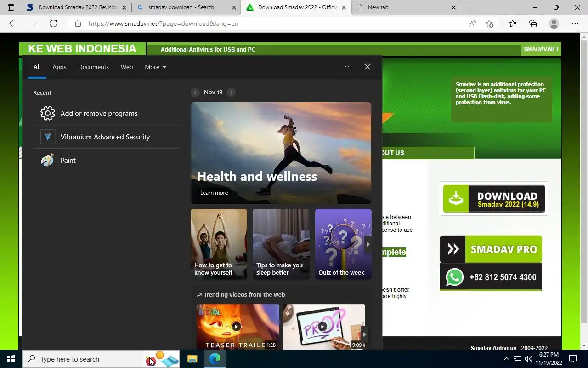Show more trending videos with the arrow
Viewport: 588px width, 368px height.
click(x=364, y=334)
